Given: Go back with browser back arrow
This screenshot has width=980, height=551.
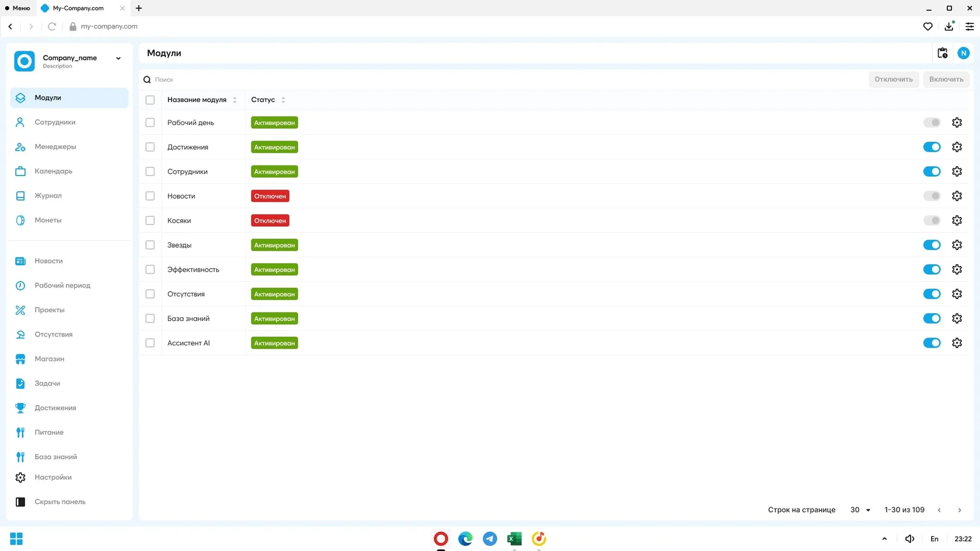Looking at the screenshot, I should [10, 26].
